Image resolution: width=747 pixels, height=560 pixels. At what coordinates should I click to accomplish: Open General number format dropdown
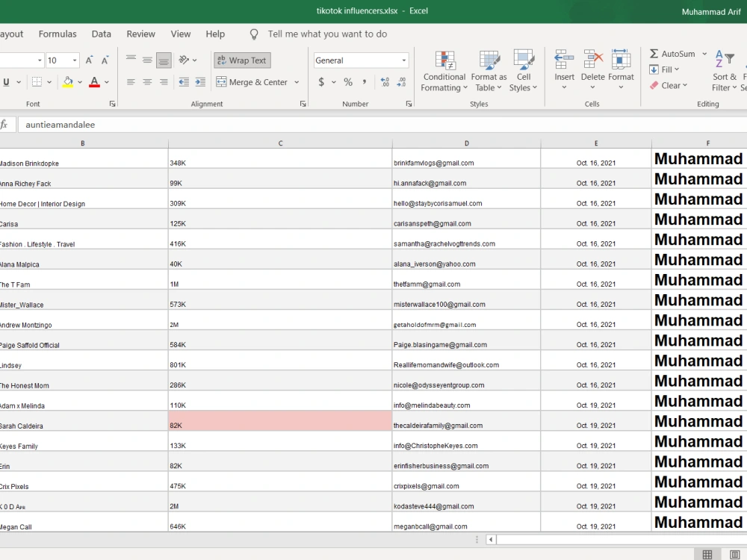tap(404, 60)
